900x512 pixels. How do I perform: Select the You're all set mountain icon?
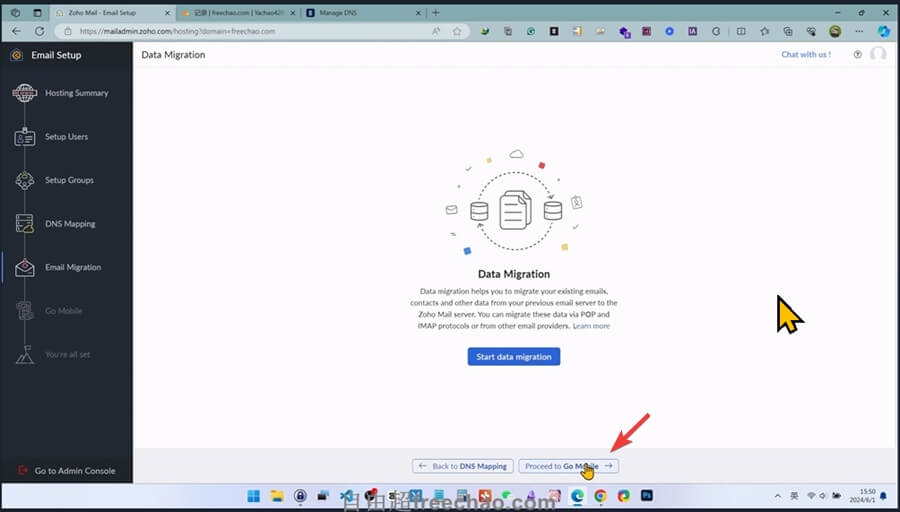[25, 354]
